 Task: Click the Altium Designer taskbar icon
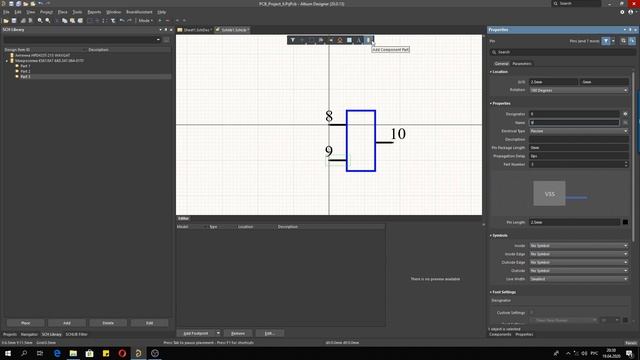coord(138,353)
